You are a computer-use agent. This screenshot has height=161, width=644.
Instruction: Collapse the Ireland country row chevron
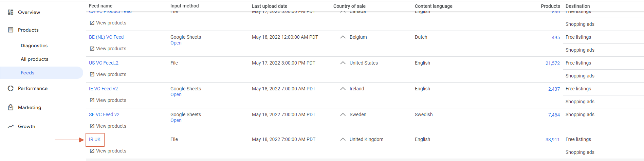343,89
